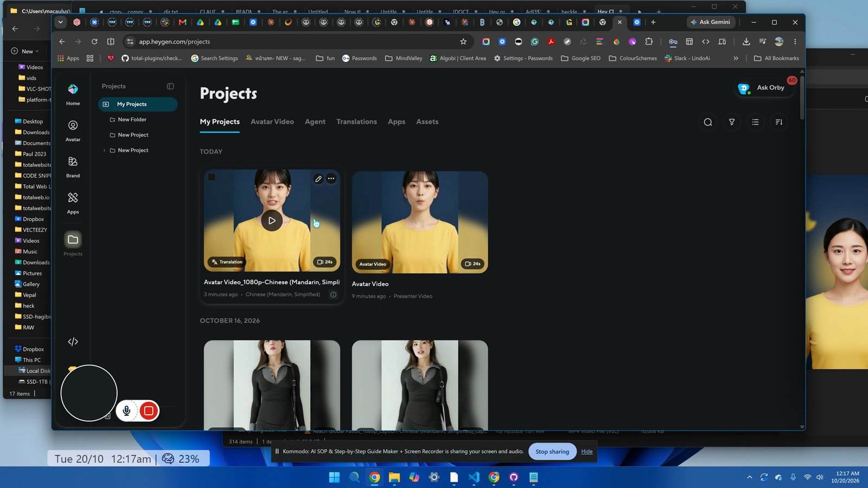Hide the screen sharing notification
This screenshot has height=488, width=868.
click(x=587, y=451)
